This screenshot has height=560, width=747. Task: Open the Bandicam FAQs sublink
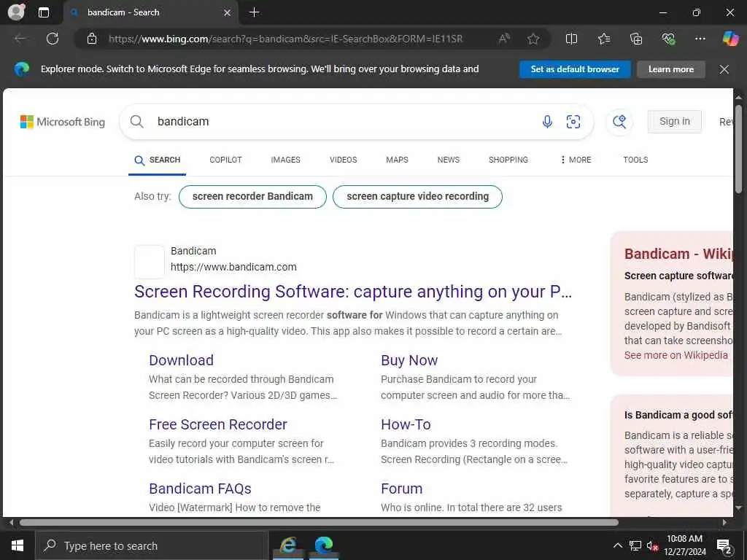(200, 489)
